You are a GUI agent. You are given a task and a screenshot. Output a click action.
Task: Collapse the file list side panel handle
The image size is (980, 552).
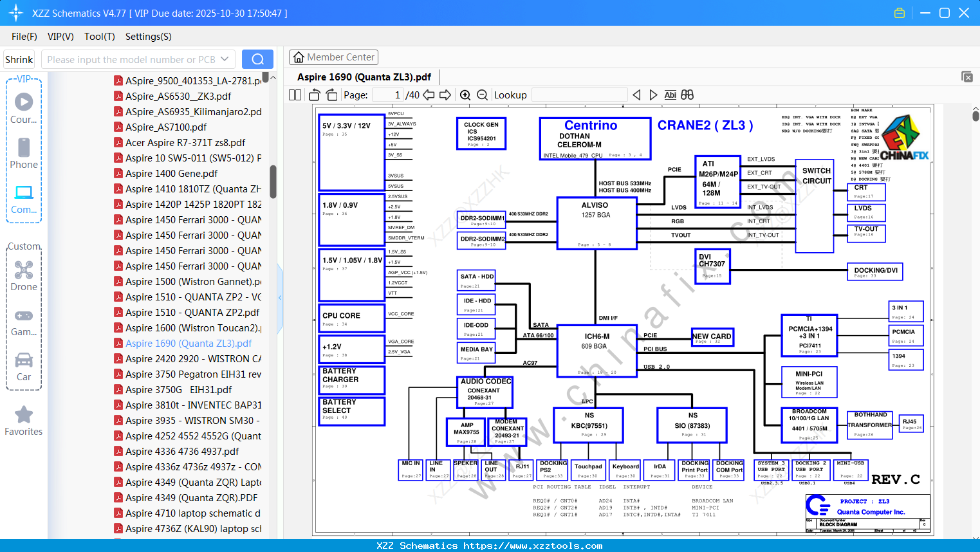(280, 297)
